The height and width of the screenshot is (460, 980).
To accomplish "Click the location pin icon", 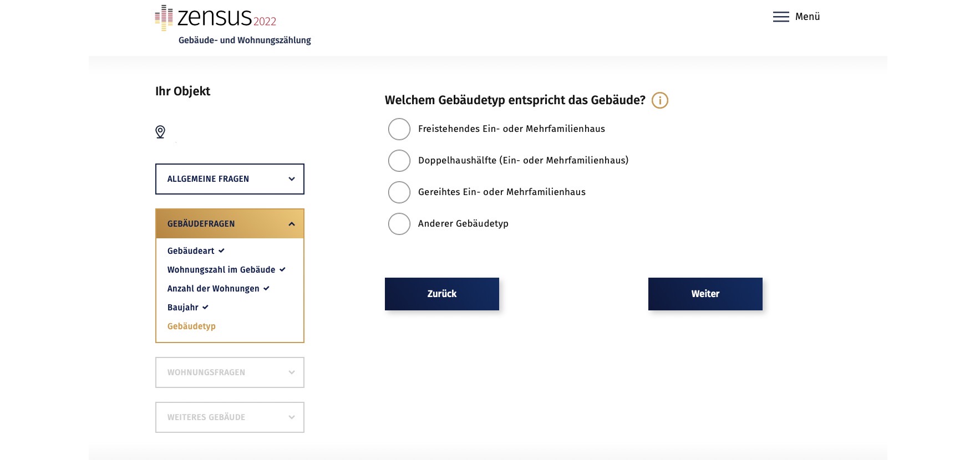I will (160, 132).
